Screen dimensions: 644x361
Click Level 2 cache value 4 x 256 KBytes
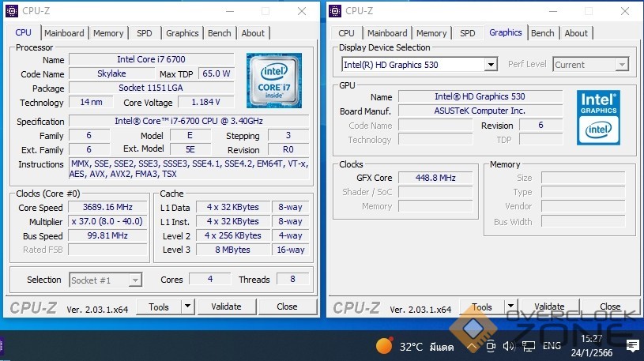(x=233, y=235)
